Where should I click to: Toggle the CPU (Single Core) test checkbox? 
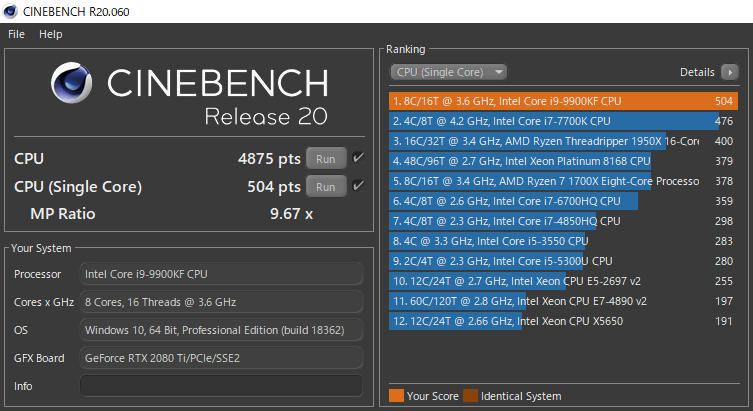(358, 186)
